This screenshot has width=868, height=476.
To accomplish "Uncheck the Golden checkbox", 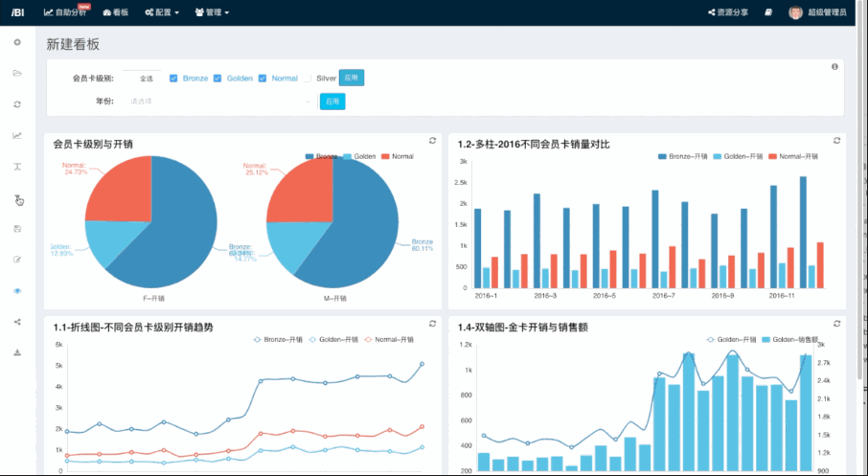I will tap(218, 79).
